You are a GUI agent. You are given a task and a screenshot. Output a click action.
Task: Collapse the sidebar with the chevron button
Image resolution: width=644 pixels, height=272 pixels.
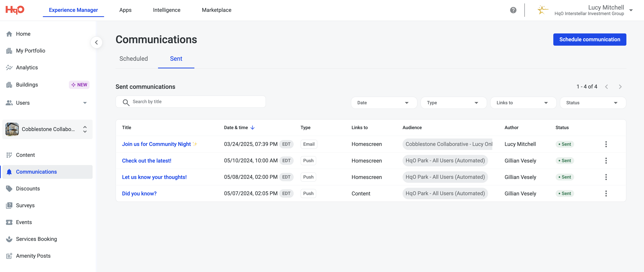(x=96, y=42)
